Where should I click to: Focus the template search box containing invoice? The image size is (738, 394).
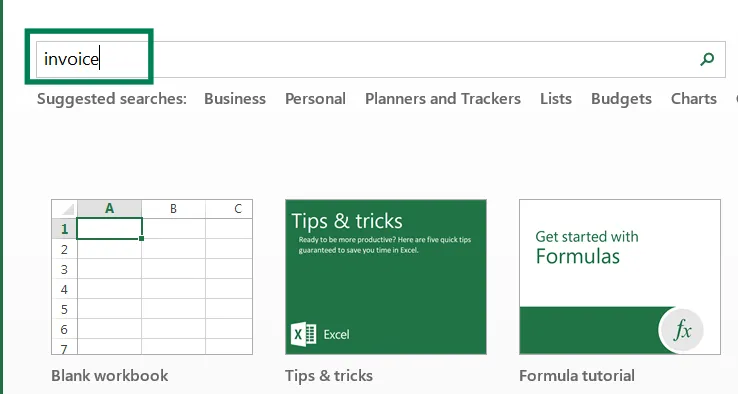coord(381,59)
